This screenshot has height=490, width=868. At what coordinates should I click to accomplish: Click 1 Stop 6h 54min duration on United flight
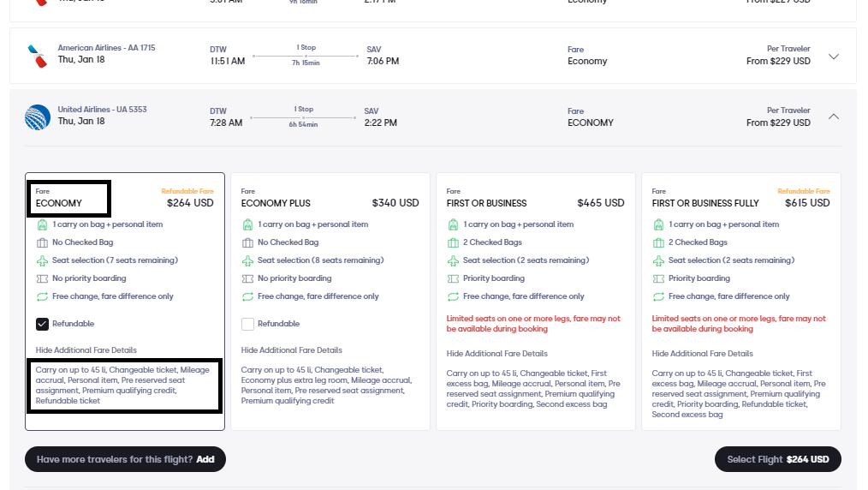303,117
